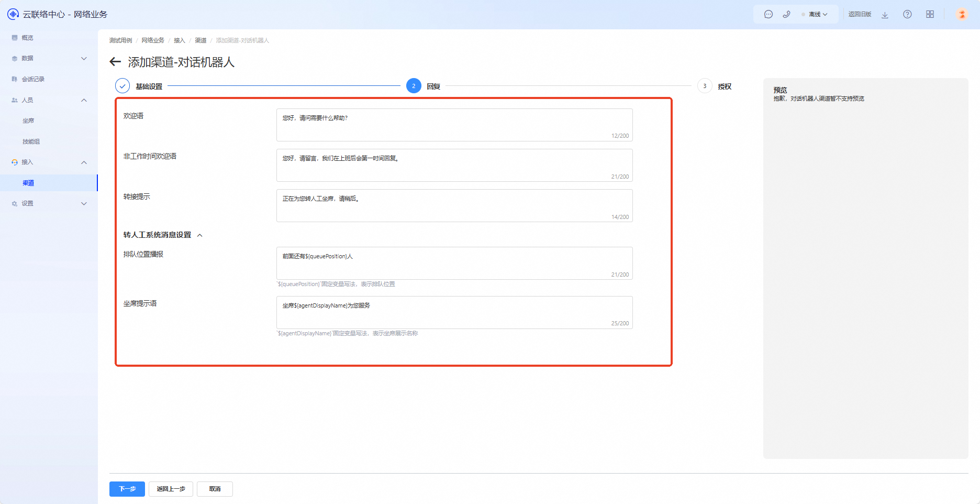Expand the 设置 sidebar chevron

pos(84,204)
